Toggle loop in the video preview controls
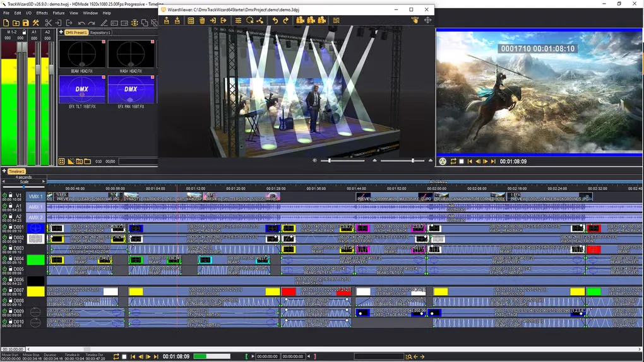The image size is (644, 362). click(453, 161)
